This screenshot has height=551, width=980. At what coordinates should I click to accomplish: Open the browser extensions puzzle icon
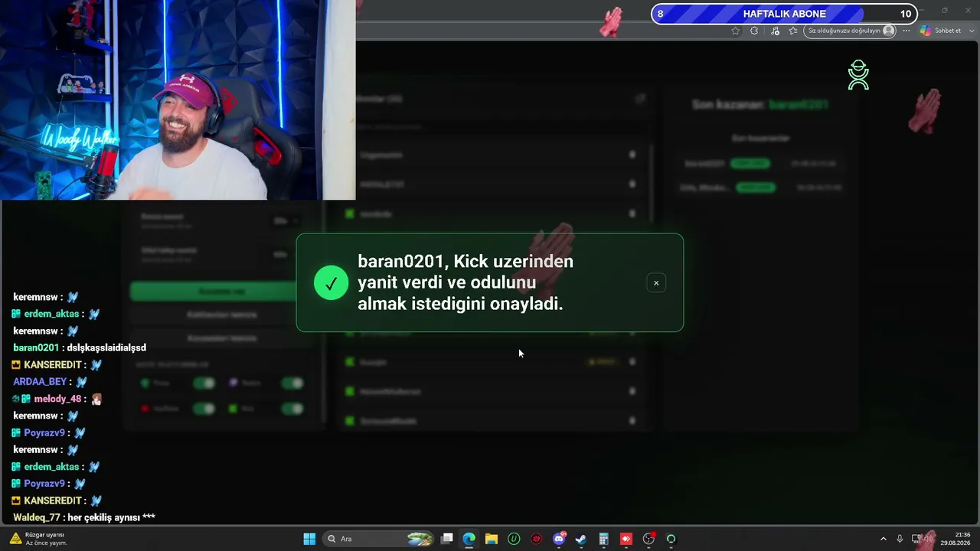pos(754,31)
